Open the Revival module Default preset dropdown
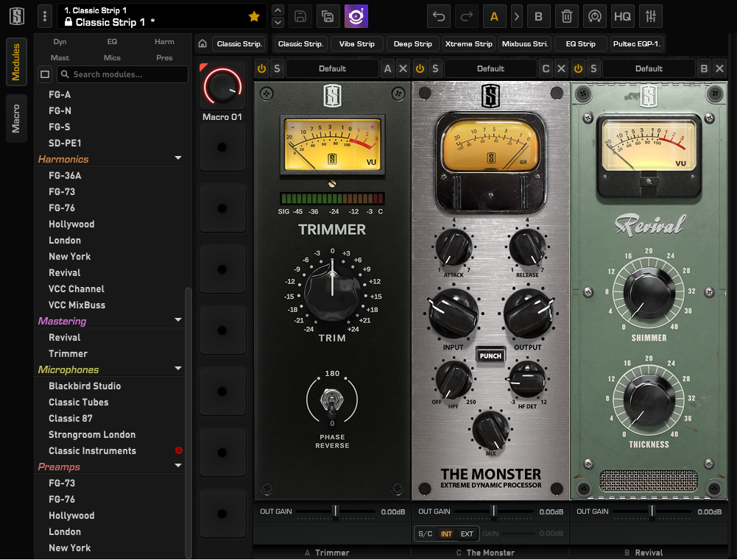This screenshot has height=560, width=737. (x=648, y=69)
